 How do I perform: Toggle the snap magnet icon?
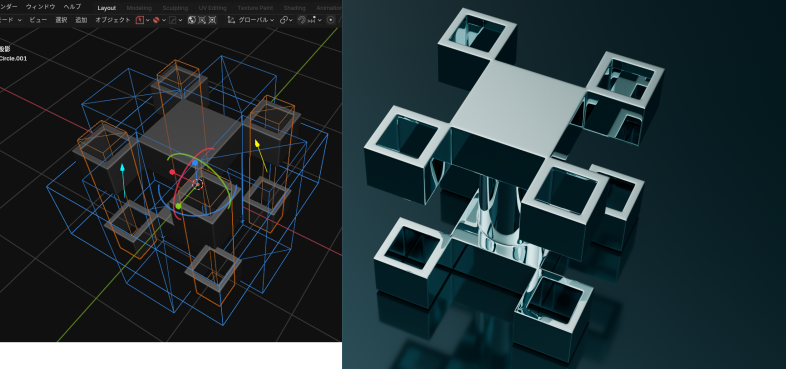tap(302, 20)
